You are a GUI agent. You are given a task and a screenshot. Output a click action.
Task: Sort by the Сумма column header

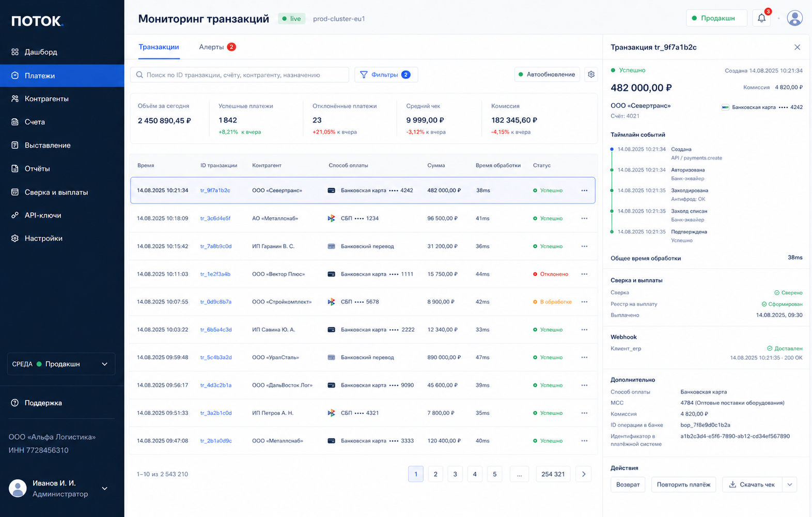[436, 165]
